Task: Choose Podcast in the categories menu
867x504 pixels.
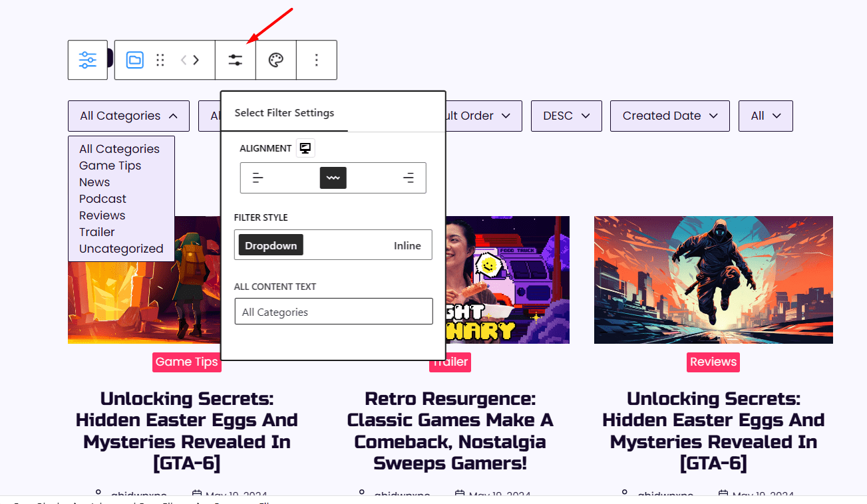Action: tap(102, 198)
